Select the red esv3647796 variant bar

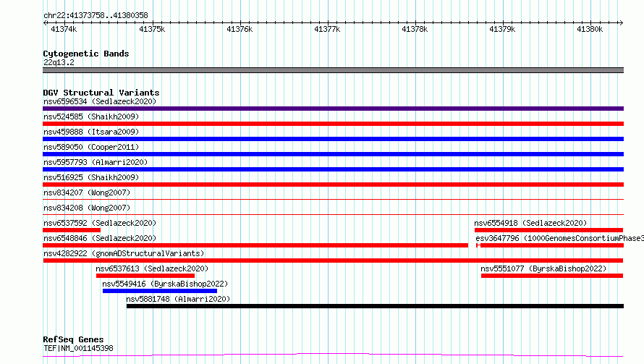point(550,245)
